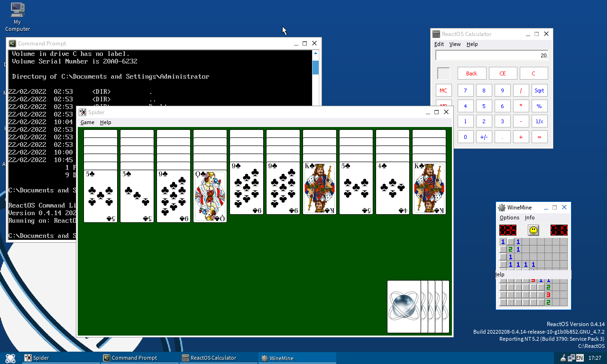Open the View menu in Calculator
This screenshot has width=607, height=364.
455,44
